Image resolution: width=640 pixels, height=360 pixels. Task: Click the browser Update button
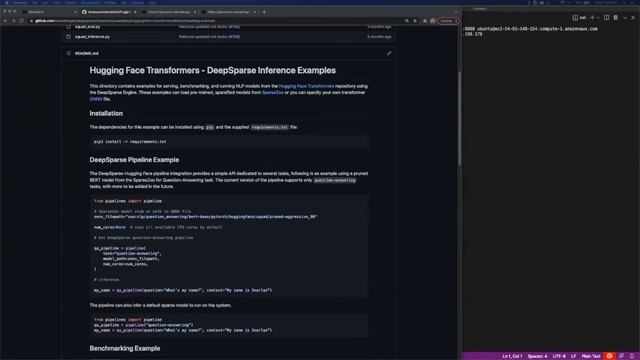448,21
